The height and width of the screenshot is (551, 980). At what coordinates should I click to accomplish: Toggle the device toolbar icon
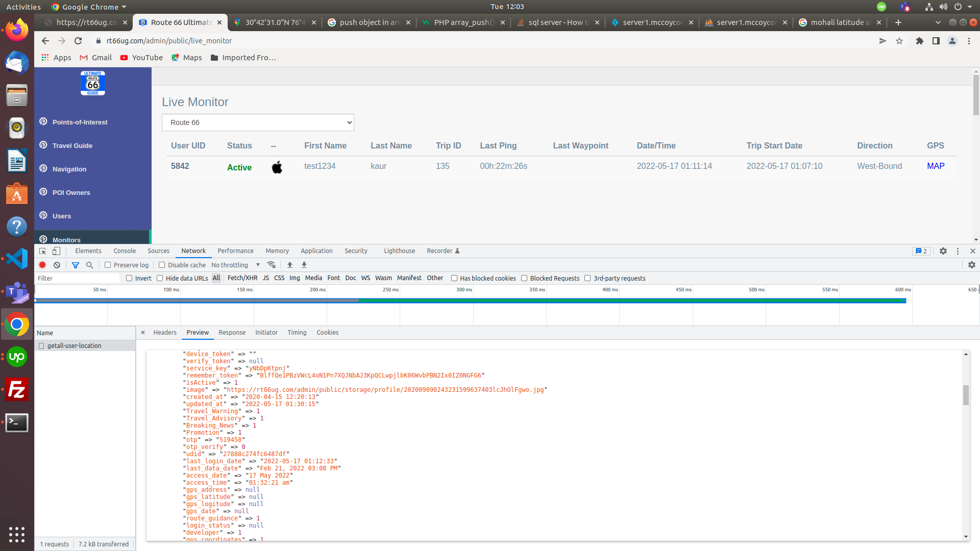[x=57, y=251]
